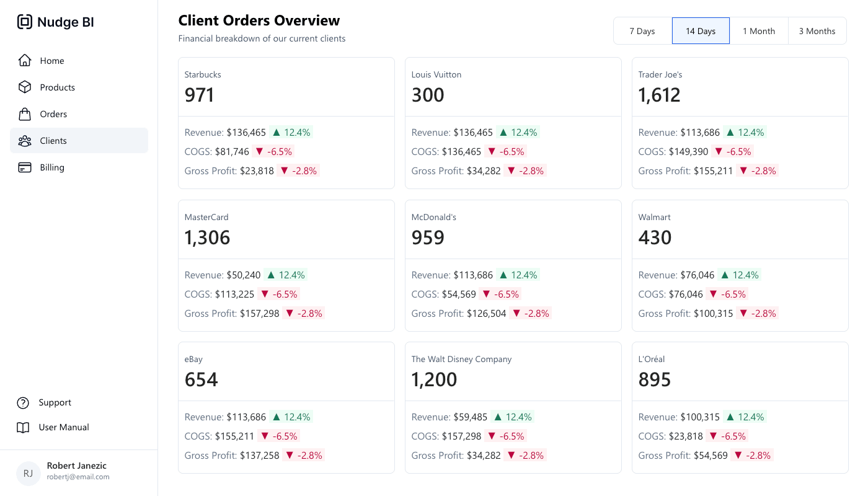Click MasterCard's revenue 12.4% increase badge
This screenshot has width=868, height=496.
286,275
